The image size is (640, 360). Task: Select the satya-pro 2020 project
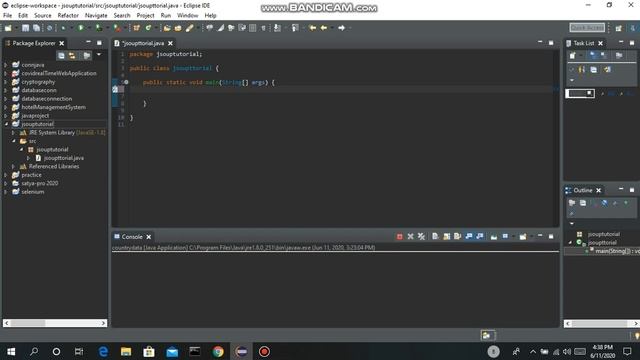40,183
